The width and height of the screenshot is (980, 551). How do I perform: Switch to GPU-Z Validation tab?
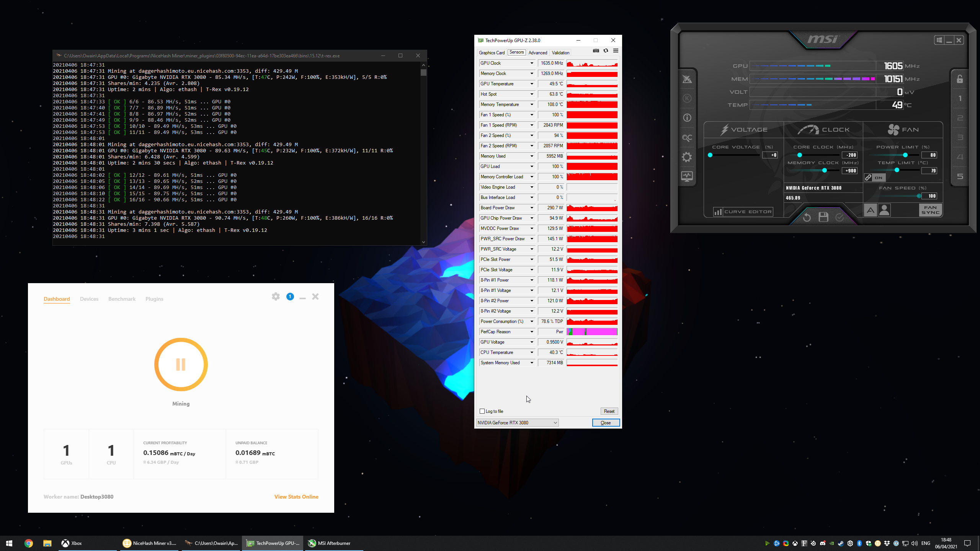pyautogui.click(x=560, y=53)
